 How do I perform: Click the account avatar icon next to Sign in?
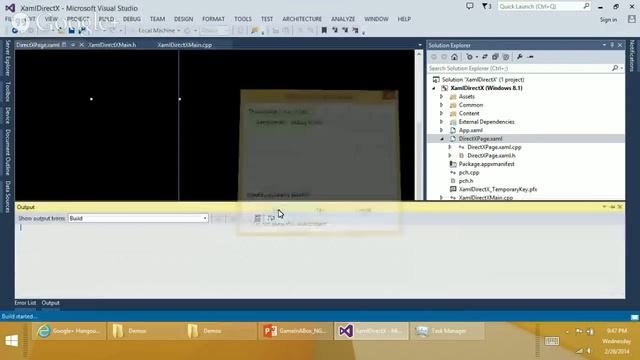pyautogui.click(x=632, y=19)
